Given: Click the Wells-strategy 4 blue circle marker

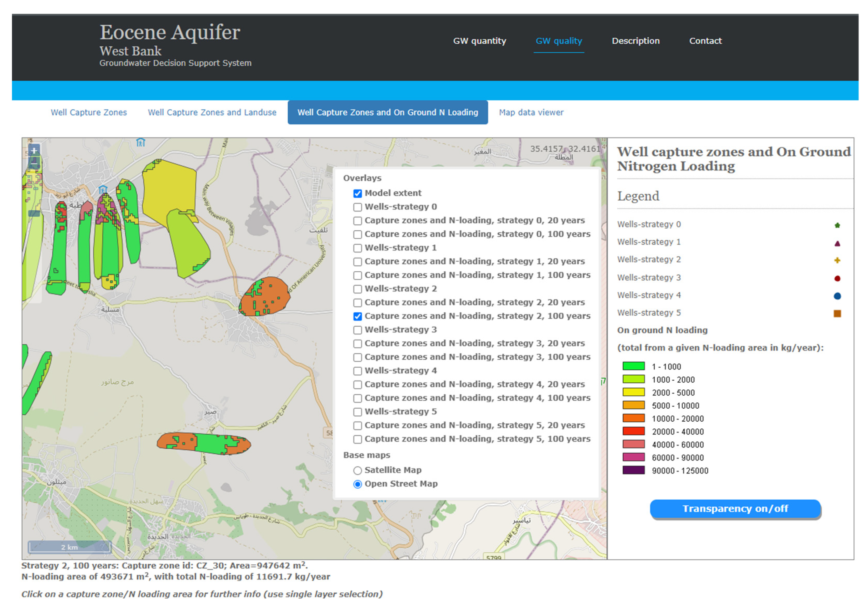Looking at the screenshot, I should [837, 296].
